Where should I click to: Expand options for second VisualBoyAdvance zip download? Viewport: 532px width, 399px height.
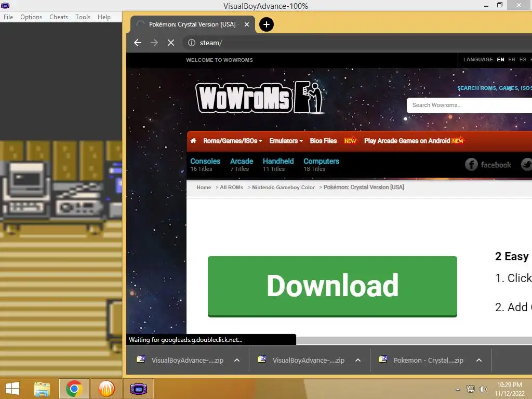pos(358,361)
